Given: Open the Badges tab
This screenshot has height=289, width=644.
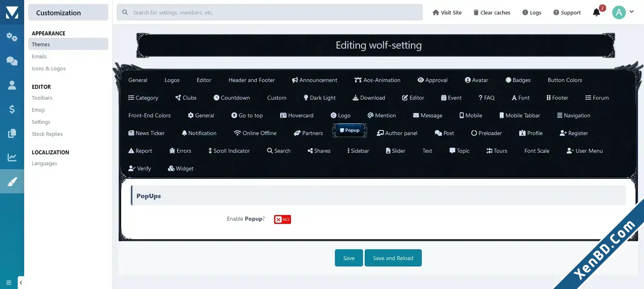Looking at the screenshot, I should [518, 80].
